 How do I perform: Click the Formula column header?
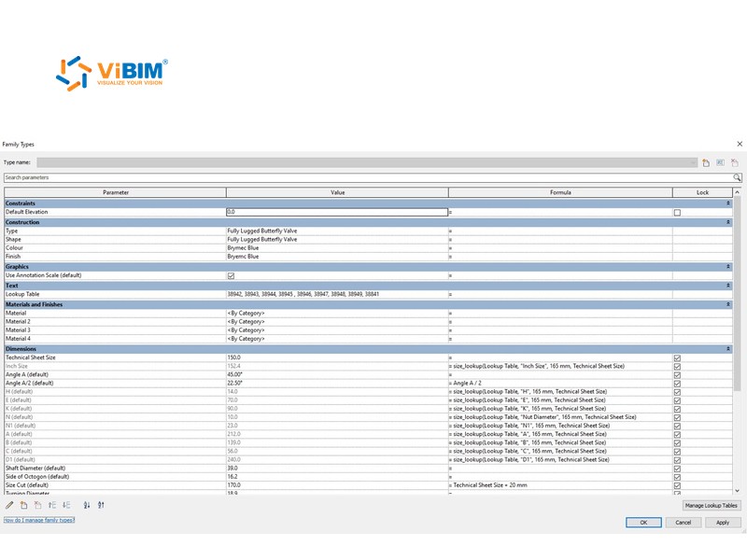(x=560, y=192)
